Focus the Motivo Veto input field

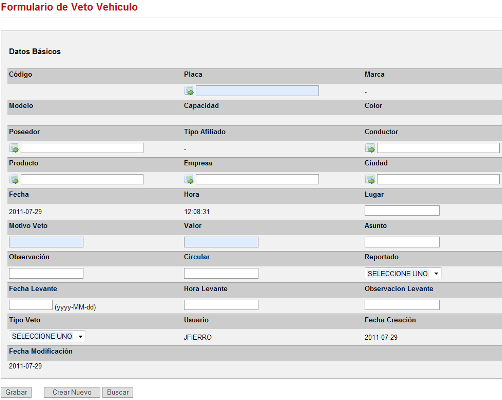pyautogui.click(x=46, y=242)
